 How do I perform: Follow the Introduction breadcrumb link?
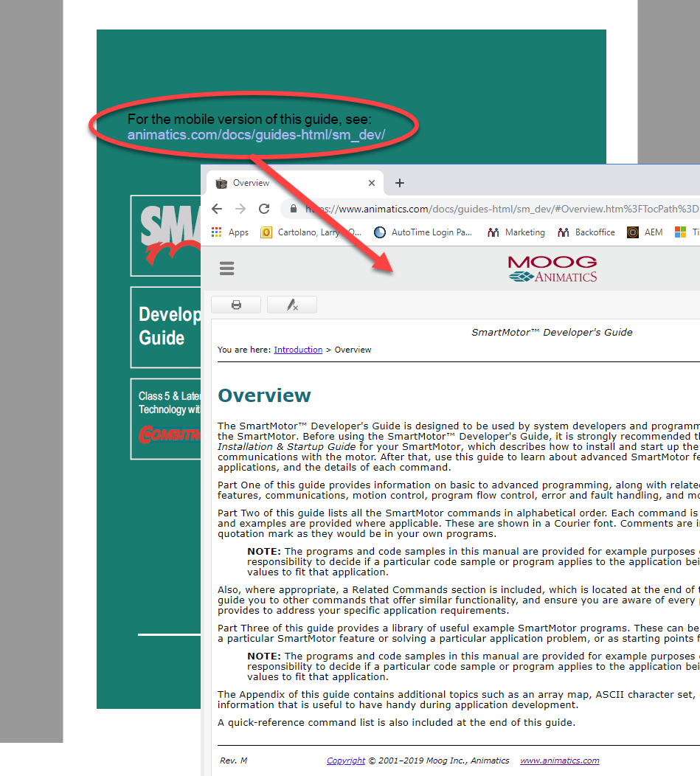pos(298,350)
